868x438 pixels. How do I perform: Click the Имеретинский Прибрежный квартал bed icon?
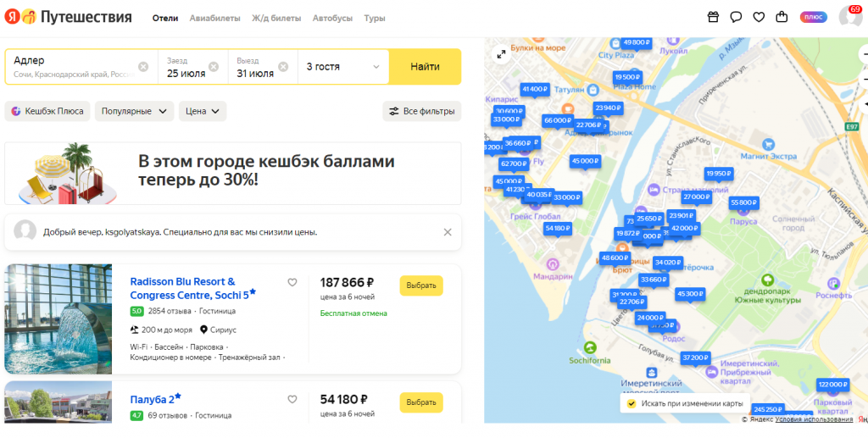(712, 374)
